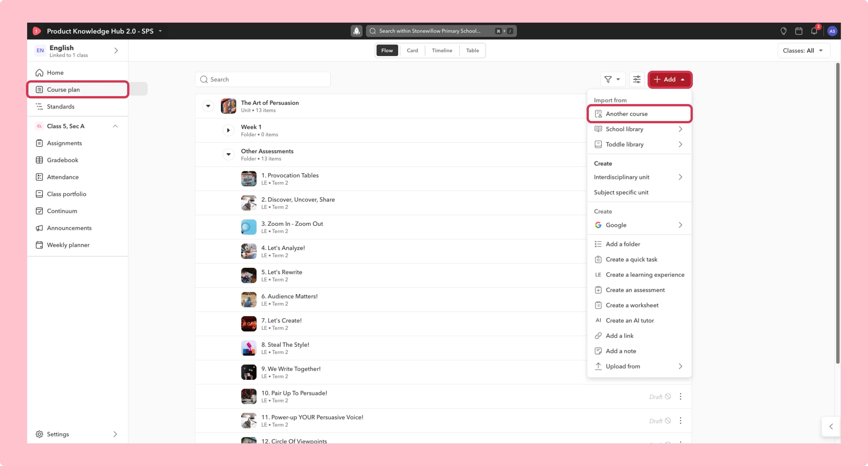Open the Upload from submenu

pyautogui.click(x=639, y=366)
